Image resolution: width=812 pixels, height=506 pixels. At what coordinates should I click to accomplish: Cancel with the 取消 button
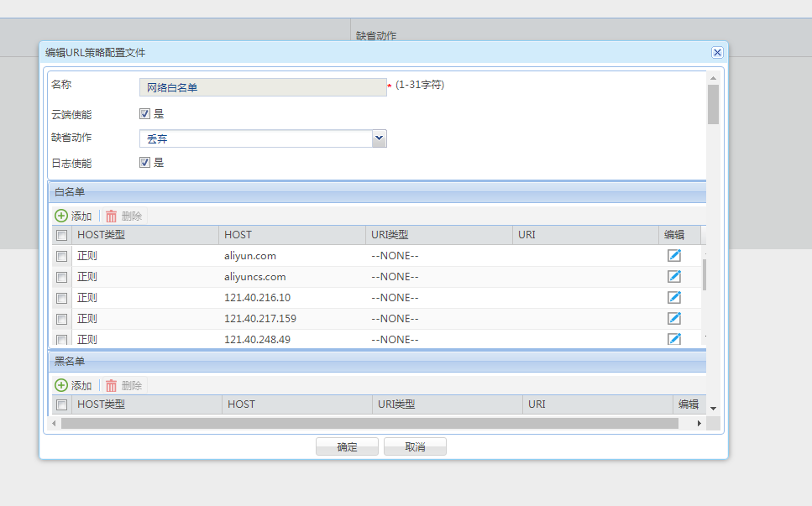[415, 446]
